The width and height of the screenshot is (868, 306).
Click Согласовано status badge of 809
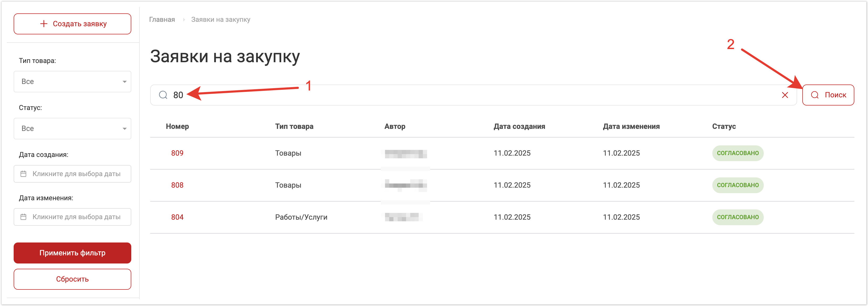pos(738,153)
